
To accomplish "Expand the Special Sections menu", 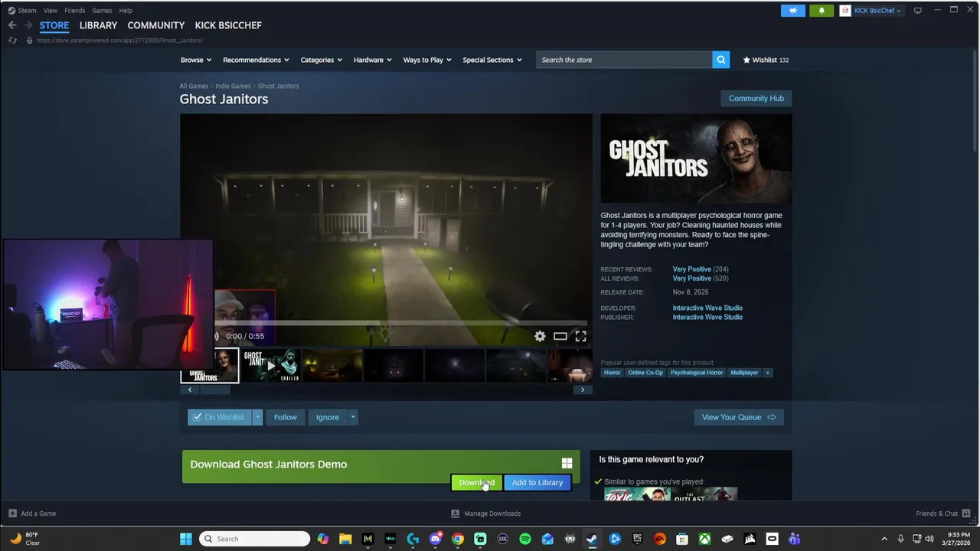I will tap(492, 60).
